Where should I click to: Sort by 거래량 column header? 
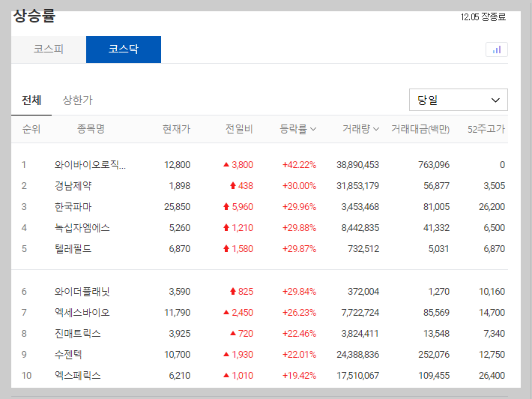coord(360,129)
